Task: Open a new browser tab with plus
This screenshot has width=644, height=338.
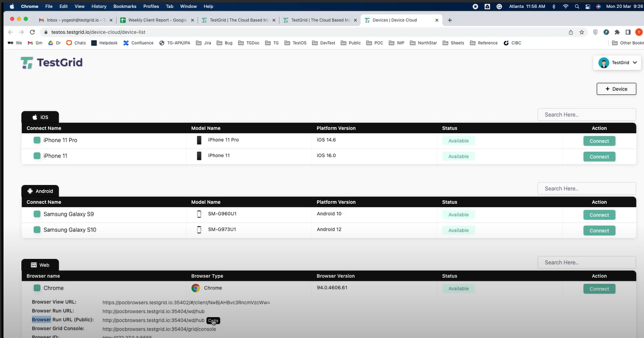Action: point(450,20)
